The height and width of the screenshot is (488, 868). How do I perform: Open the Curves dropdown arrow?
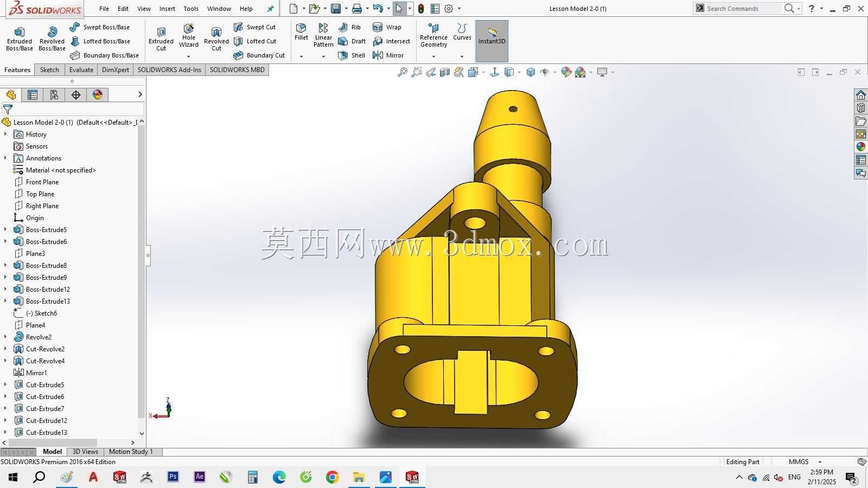coord(462,56)
